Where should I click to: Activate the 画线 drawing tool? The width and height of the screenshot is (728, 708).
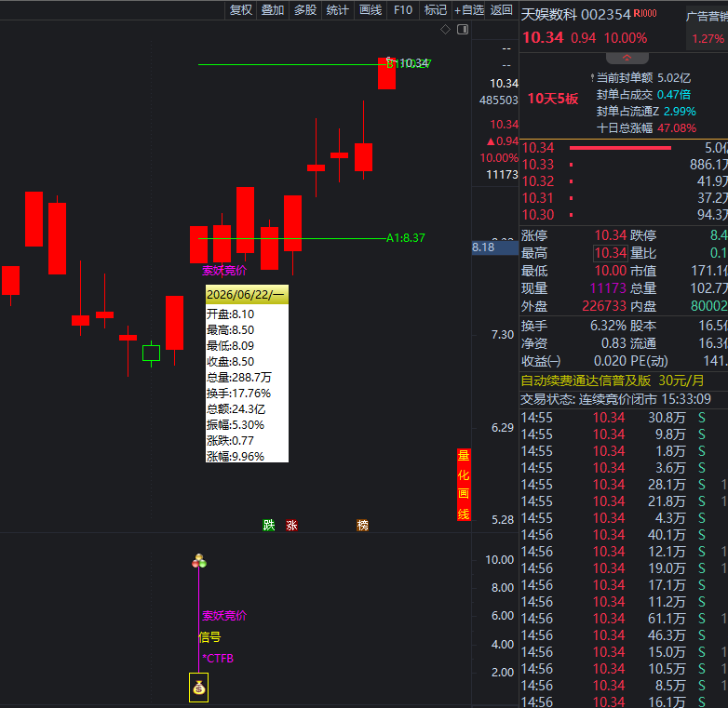[371, 9]
